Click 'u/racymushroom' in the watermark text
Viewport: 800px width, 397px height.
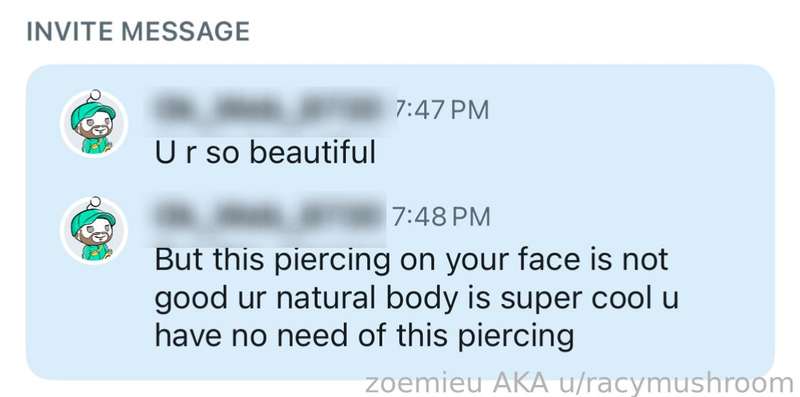[x=677, y=384]
